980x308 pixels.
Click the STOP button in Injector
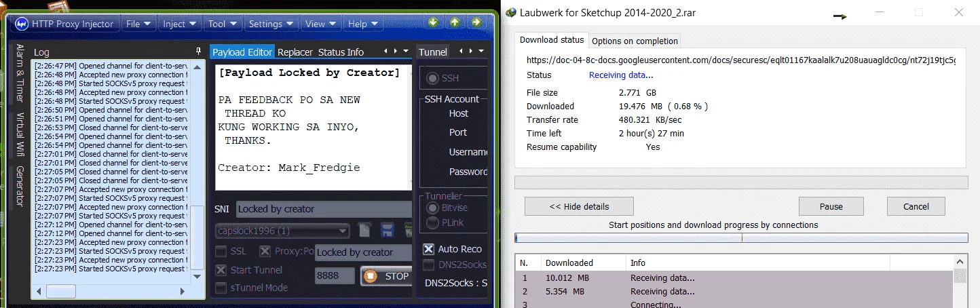(386, 276)
